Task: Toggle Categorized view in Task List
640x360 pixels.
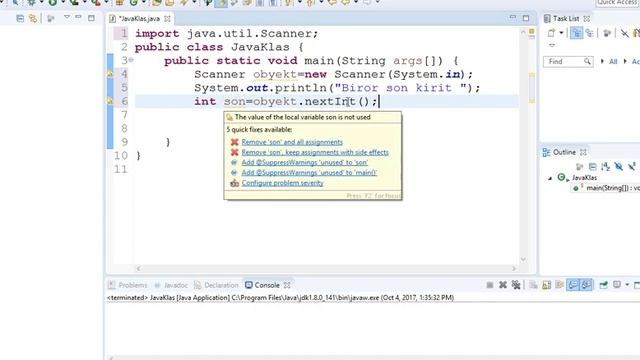Action: pos(576,33)
